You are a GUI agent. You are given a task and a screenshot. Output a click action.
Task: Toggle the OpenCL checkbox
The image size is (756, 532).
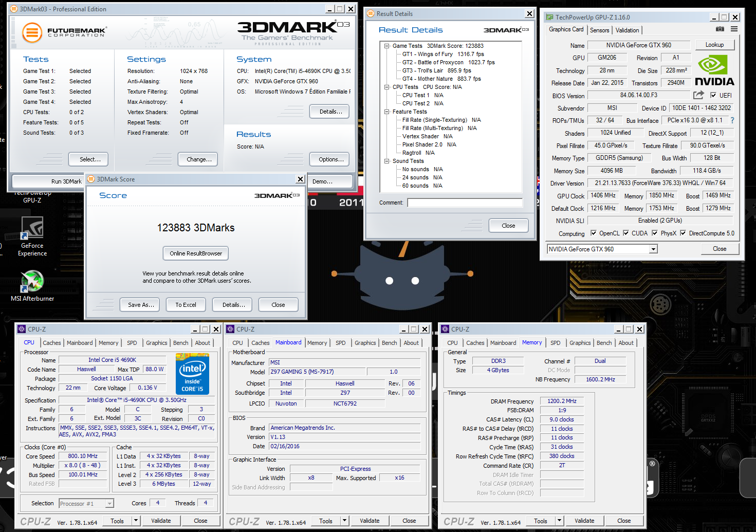[594, 233]
